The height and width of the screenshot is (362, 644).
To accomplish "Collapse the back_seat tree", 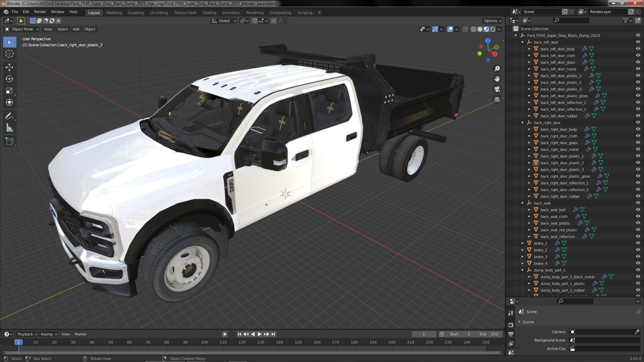I will [x=523, y=203].
